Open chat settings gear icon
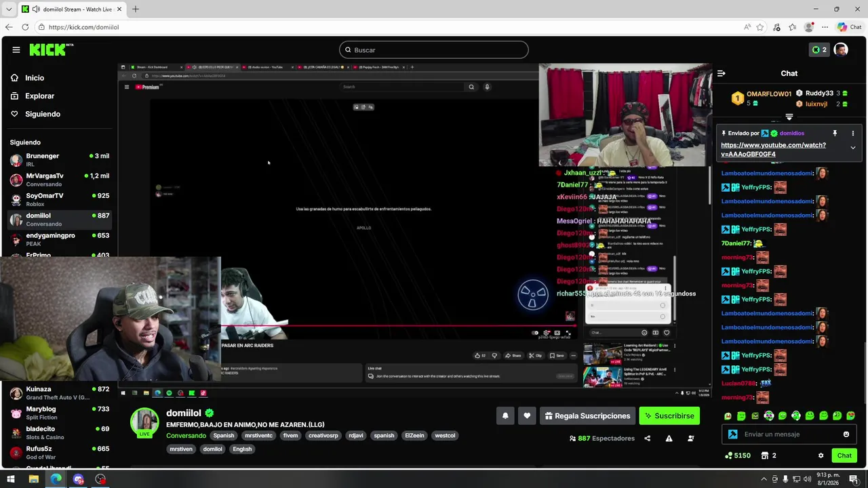 pyautogui.click(x=821, y=455)
